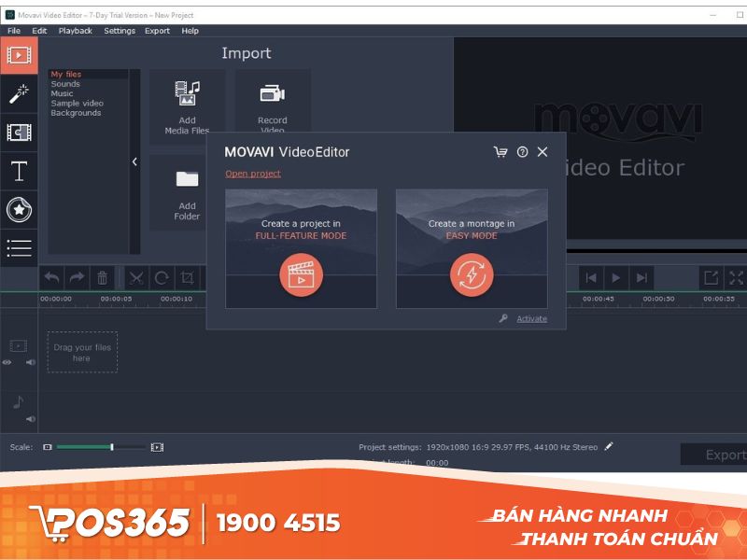Screen dimensions: 747x560
Task: Mute the audio track
Action: (31, 419)
